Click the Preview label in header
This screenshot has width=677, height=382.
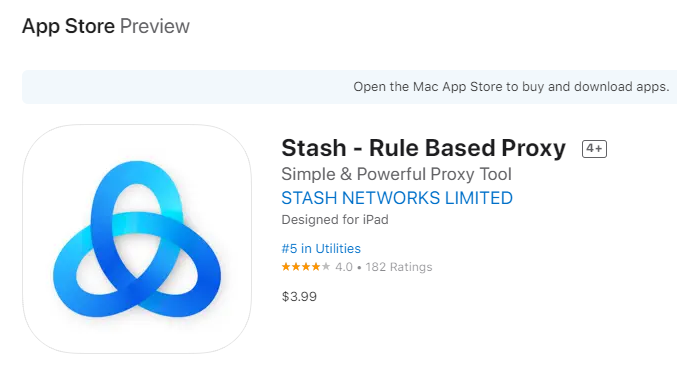point(155,26)
